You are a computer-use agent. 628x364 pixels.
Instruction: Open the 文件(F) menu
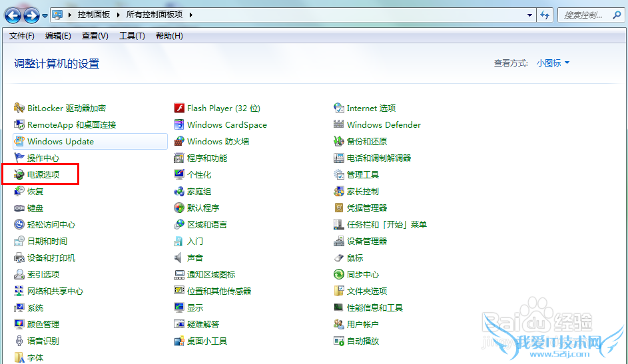[x=21, y=36]
